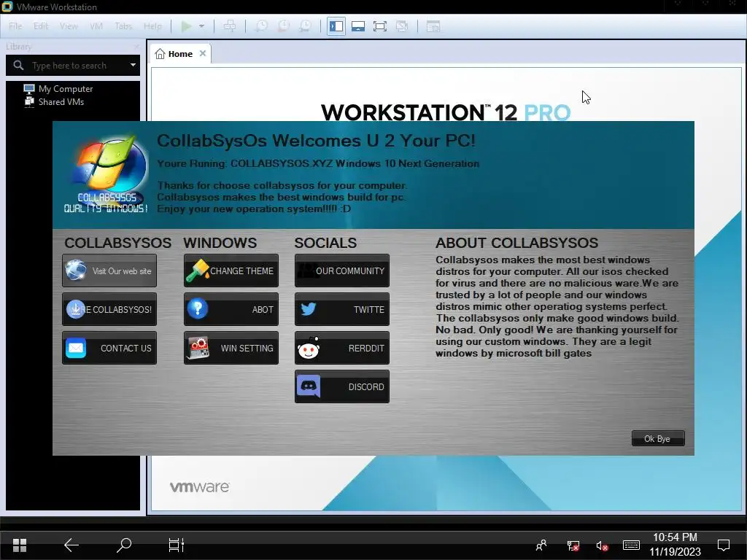The height and width of the screenshot is (560, 747).
Task: Click the taskbar back arrow icon
Action: (x=71, y=545)
